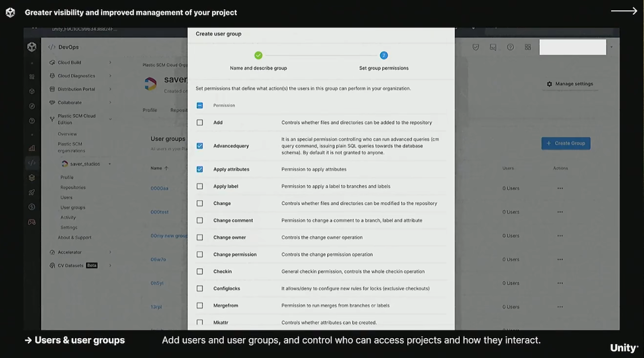Open About & Support in the sidebar
The image size is (644, 358).
74,237
